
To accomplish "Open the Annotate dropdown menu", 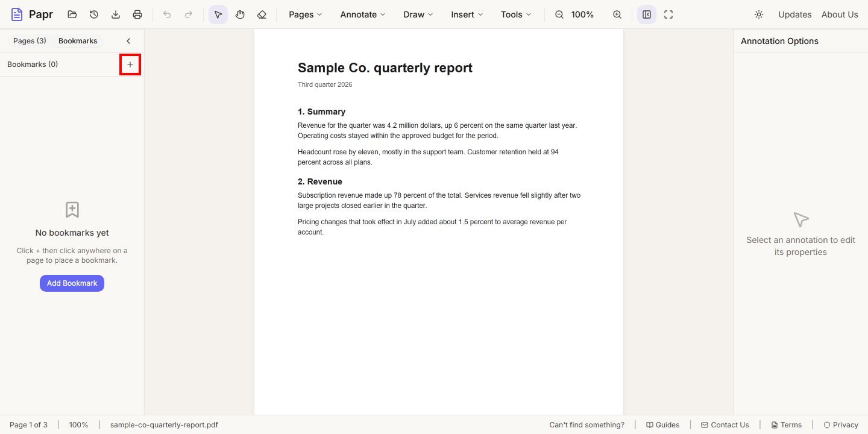I will 363,14.
